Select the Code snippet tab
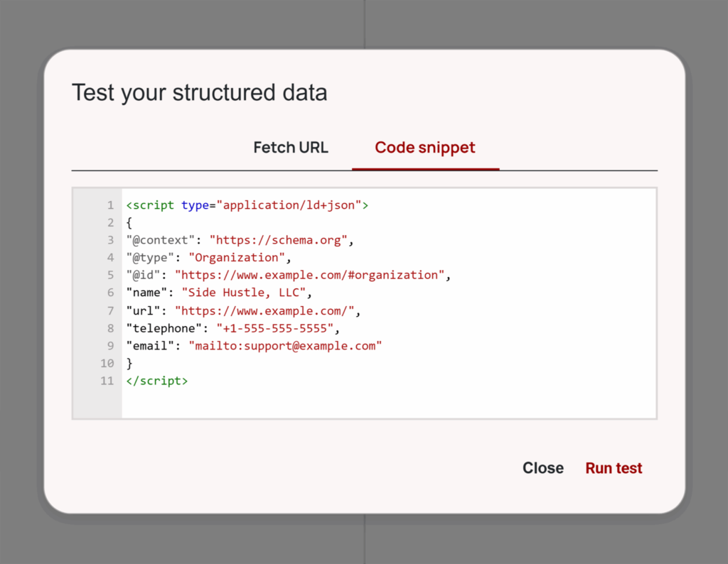Viewport: 728px width, 564px height. click(x=424, y=147)
